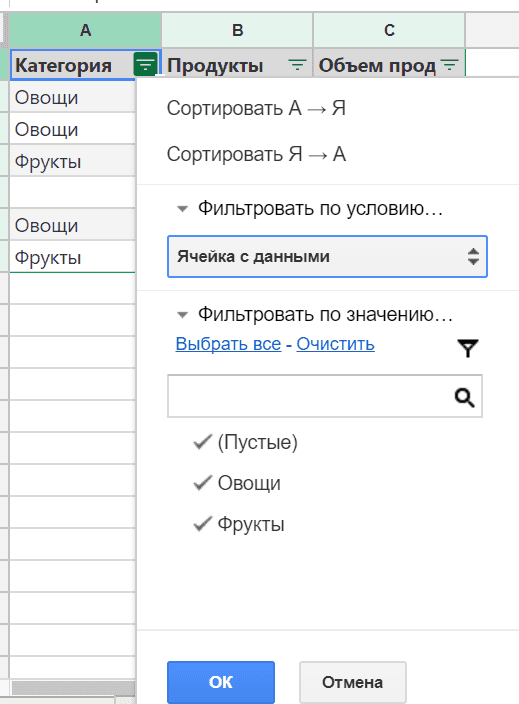The height and width of the screenshot is (704, 519).
Task: Select the Продукты header cell
Action: click(x=237, y=65)
